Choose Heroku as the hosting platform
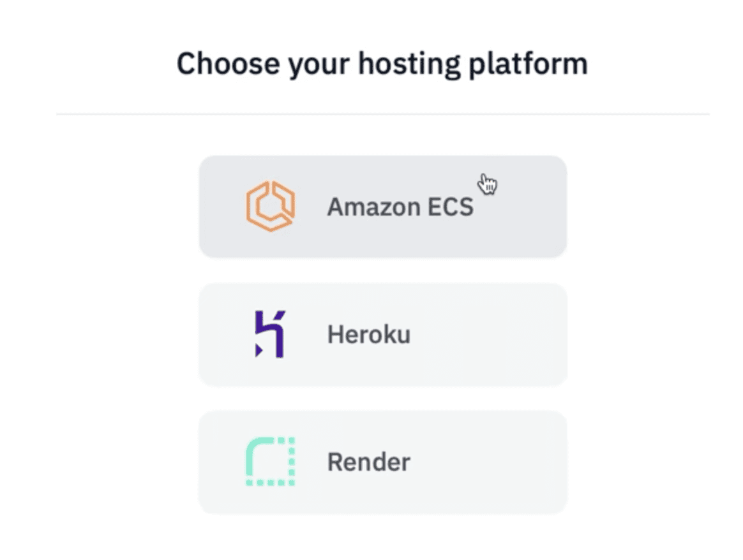 coord(383,334)
